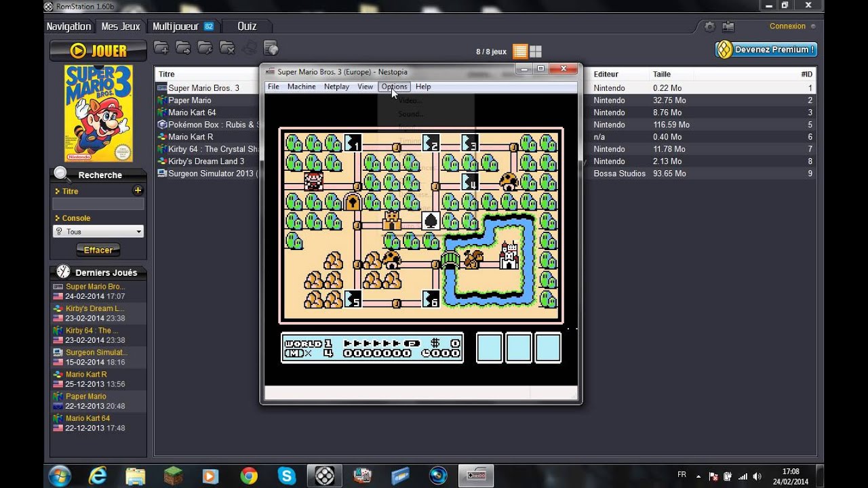Open Nestopia Netplay menu
This screenshot has width=868, height=488.
[x=336, y=87]
